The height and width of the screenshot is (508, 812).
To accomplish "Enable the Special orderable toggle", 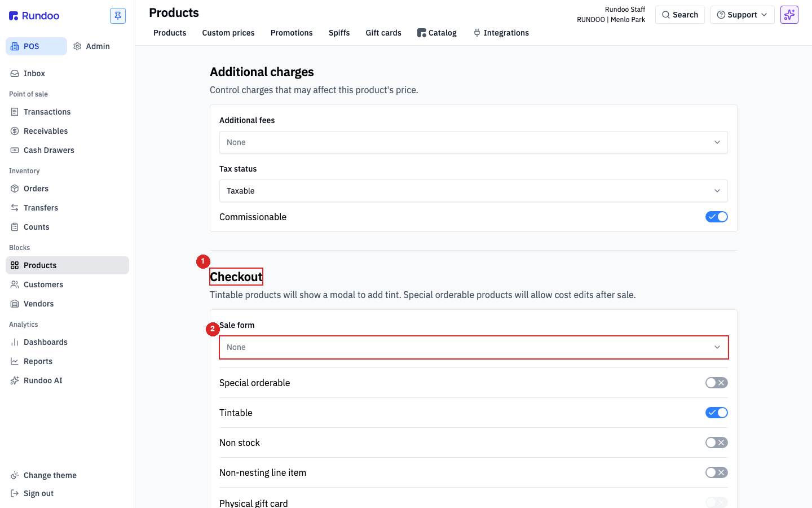I will point(717,383).
